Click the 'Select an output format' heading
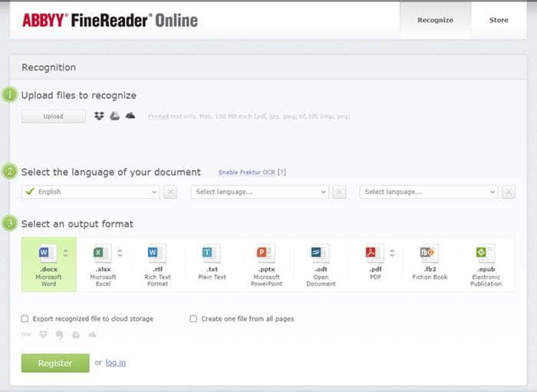Screen dimensions: 537x392 click(77, 224)
